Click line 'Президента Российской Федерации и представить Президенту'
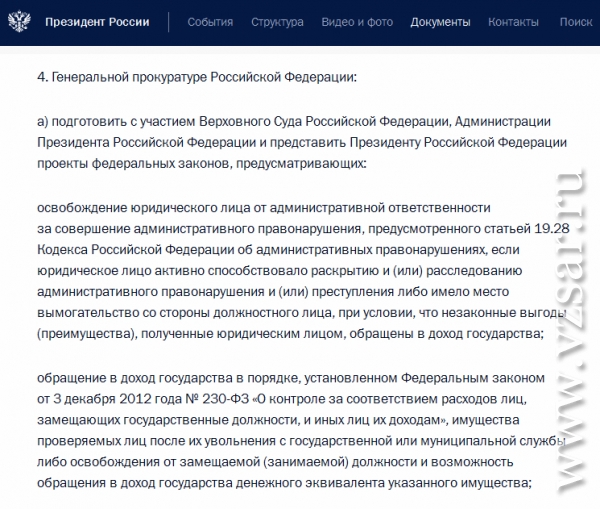 (302, 143)
